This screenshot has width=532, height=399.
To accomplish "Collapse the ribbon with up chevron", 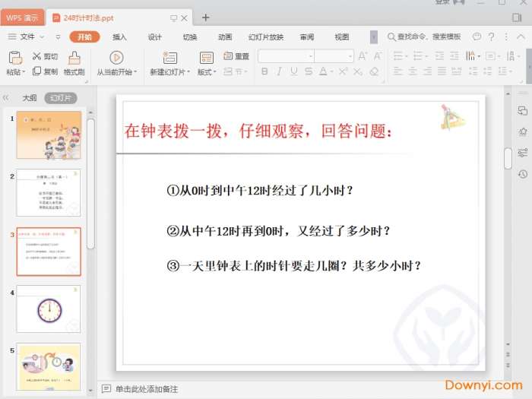I will [521, 36].
